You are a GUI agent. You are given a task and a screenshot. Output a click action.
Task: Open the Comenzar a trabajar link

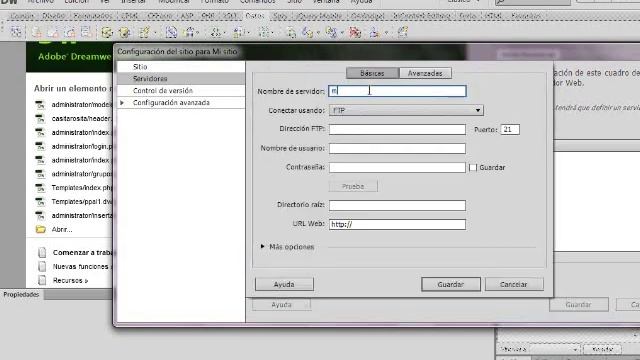pyautogui.click(x=83, y=253)
